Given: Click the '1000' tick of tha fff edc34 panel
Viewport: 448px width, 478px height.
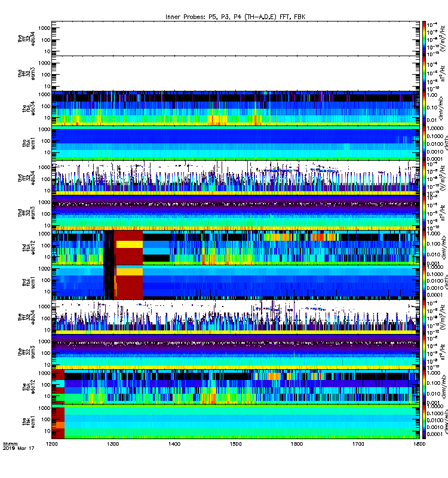Looking at the screenshot, I should coord(44,28).
